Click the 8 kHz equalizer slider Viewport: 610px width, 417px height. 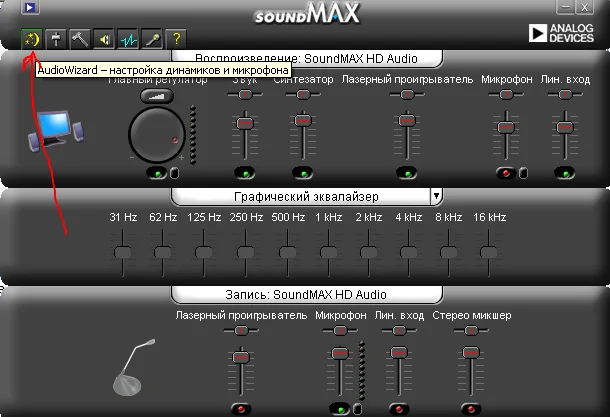[x=449, y=252]
